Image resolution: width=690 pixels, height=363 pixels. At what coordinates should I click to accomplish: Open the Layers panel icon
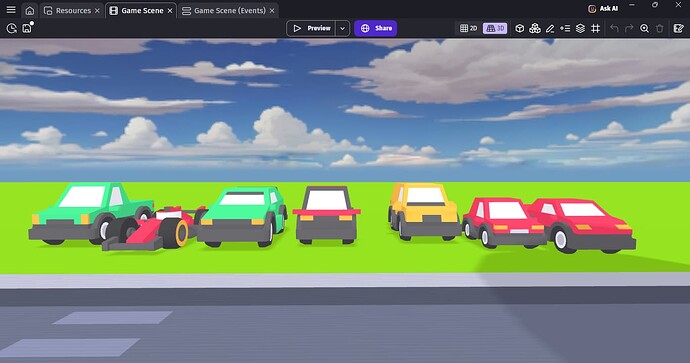tap(580, 29)
